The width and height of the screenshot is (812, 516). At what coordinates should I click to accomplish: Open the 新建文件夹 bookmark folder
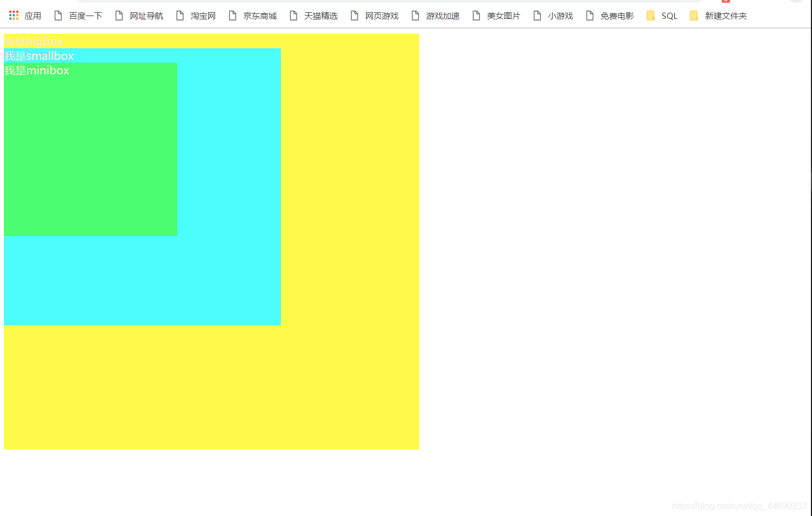click(718, 16)
